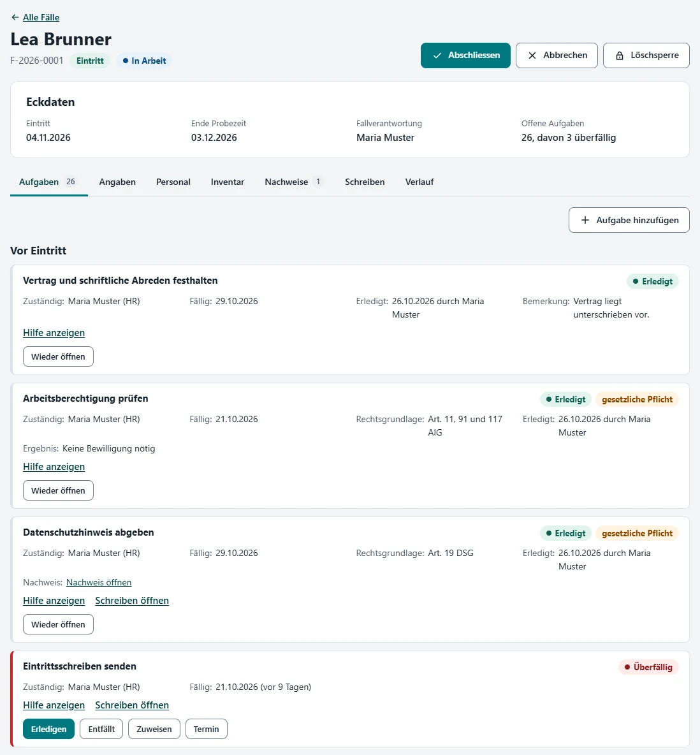Click 'Keine Bewilligung nötig' result text
700x755 pixels.
[x=109, y=448]
